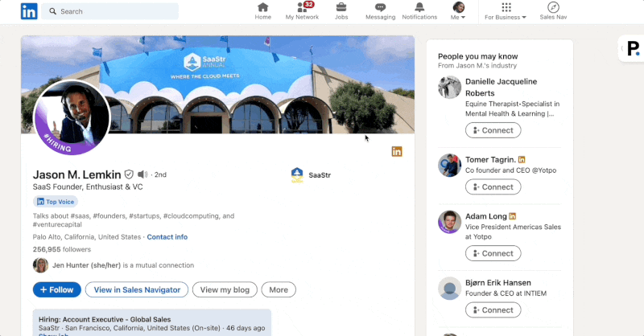
Task: Open the Contact info link
Action: click(167, 237)
